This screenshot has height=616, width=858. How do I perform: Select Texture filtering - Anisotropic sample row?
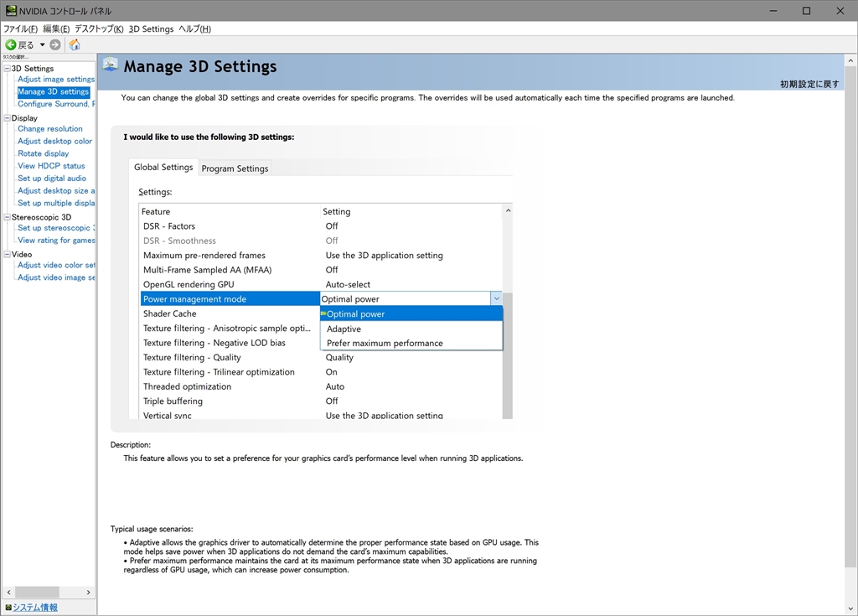tap(230, 329)
